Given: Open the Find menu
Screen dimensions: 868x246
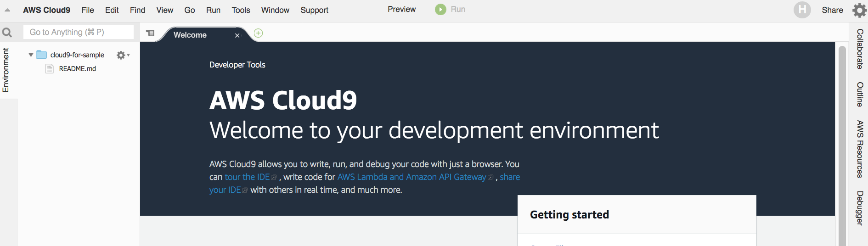Looking at the screenshot, I should coord(137,10).
